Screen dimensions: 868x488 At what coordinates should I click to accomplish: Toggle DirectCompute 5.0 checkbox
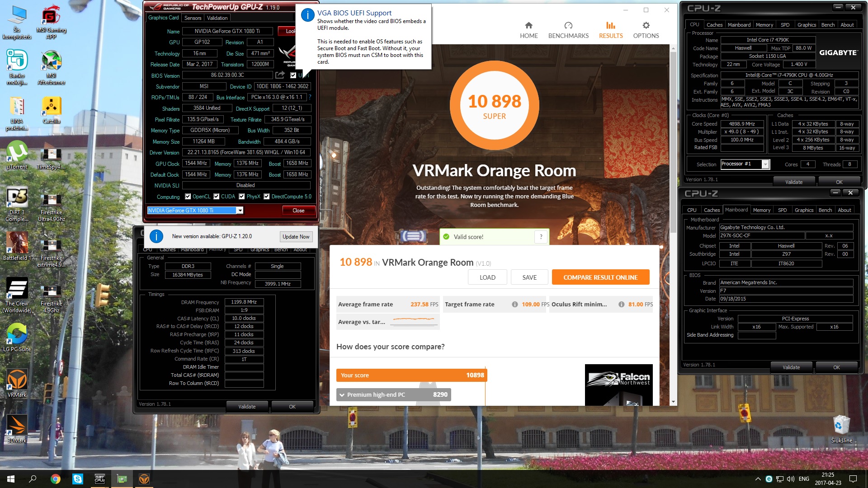pos(267,197)
